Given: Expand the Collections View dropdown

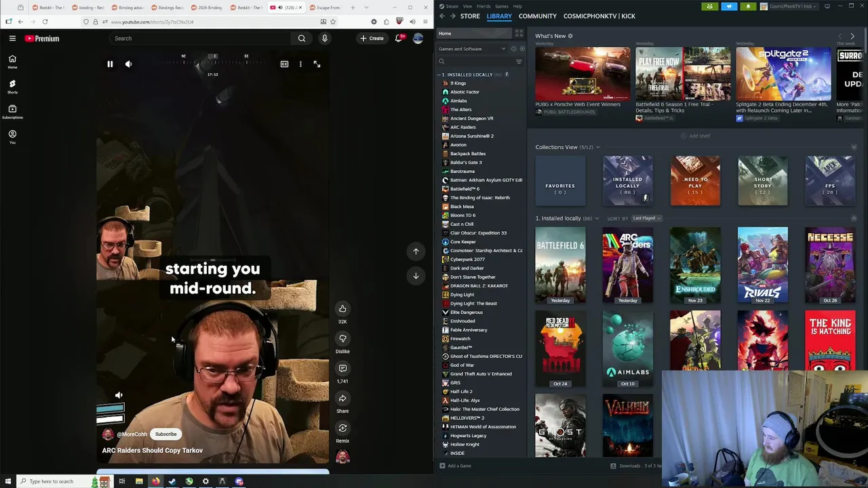Looking at the screenshot, I should (597, 147).
